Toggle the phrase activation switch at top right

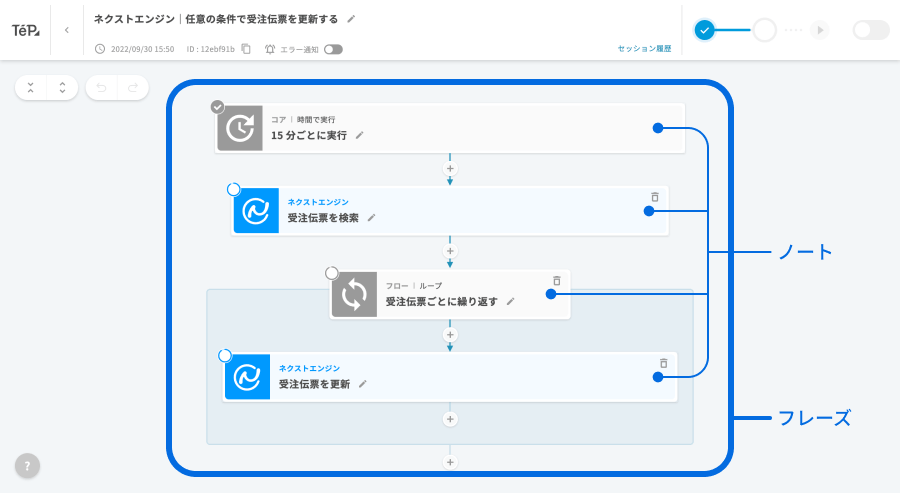(870, 30)
